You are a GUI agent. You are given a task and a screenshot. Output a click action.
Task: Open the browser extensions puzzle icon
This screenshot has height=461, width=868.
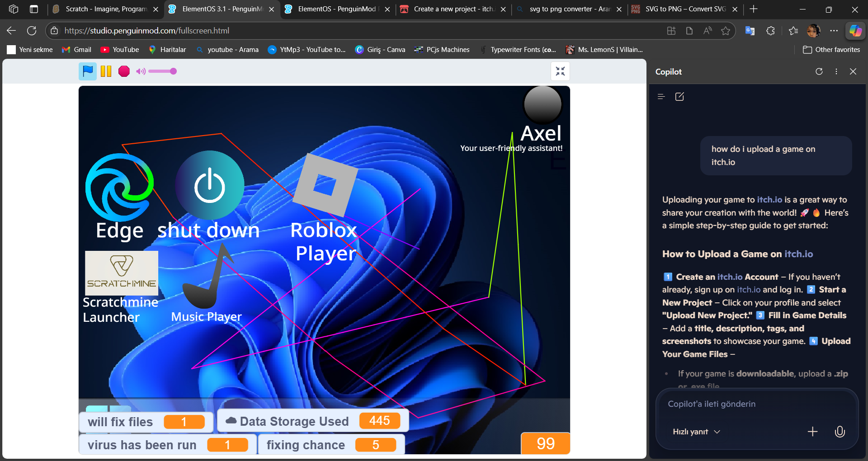pos(771,31)
